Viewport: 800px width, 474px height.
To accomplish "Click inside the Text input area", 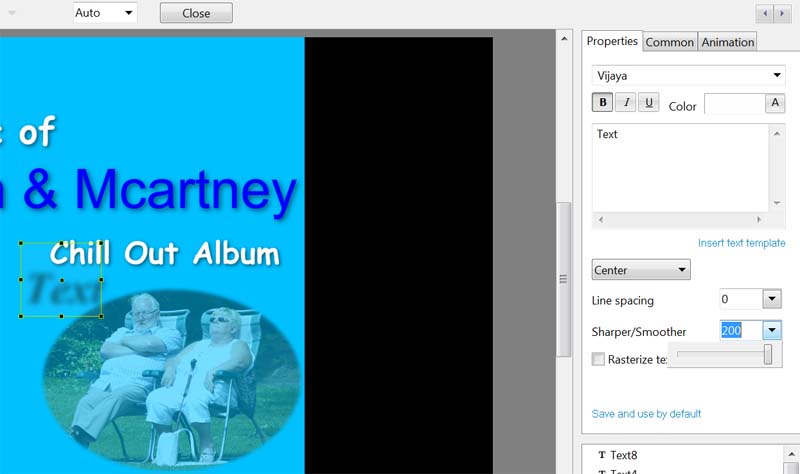I will [680, 168].
